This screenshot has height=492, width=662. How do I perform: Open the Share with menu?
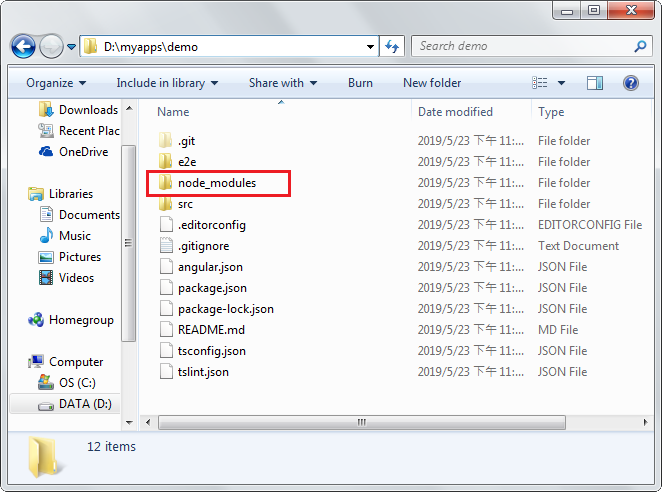[282, 83]
